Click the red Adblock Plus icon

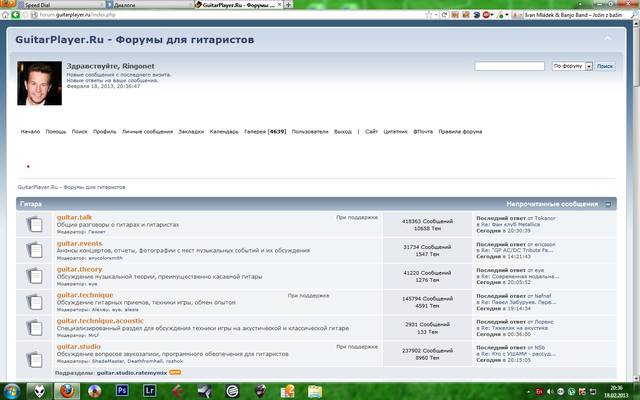click(486, 15)
